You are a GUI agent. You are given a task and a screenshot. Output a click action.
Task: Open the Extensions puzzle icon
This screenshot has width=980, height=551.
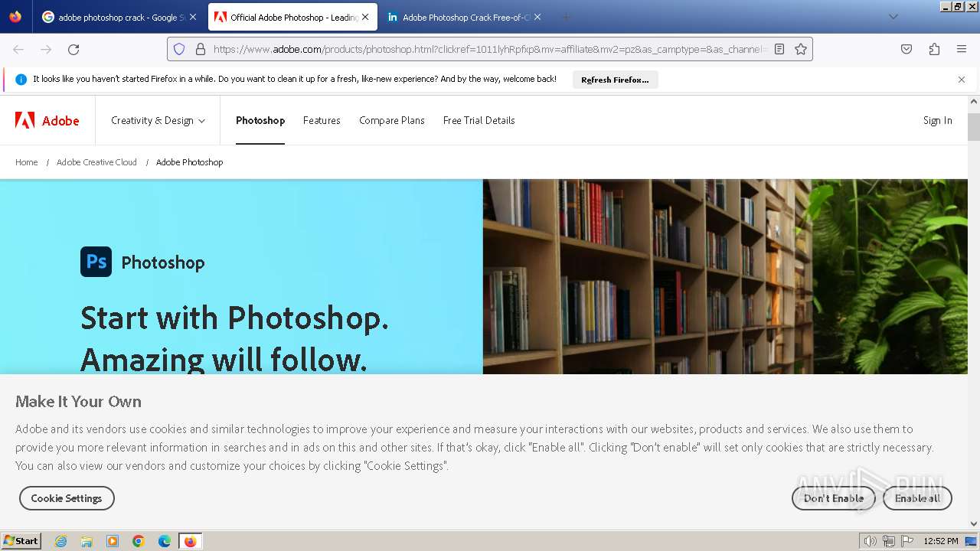pyautogui.click(x=934, y=49)
